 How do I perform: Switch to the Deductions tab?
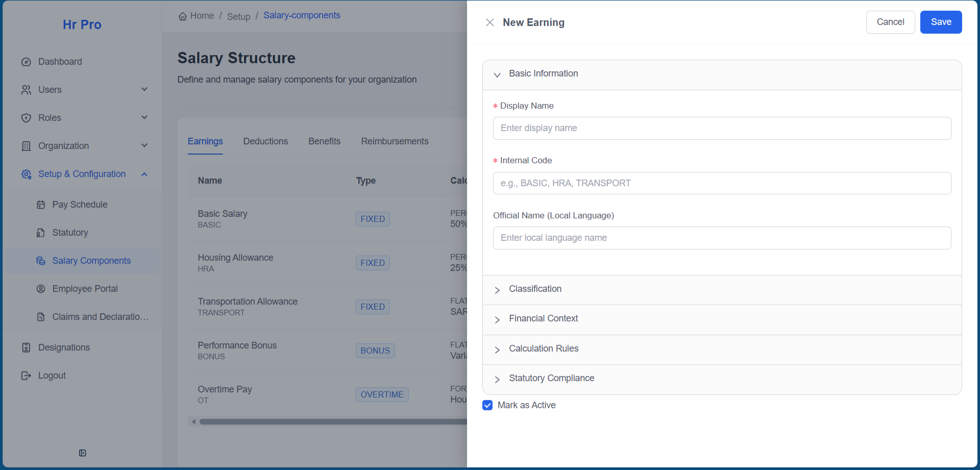(x=265, y=141)
